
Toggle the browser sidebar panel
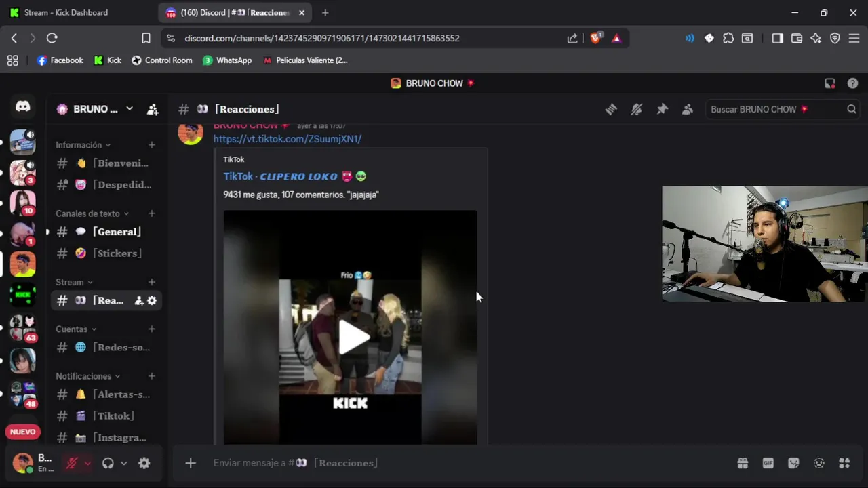coord(777,38)
